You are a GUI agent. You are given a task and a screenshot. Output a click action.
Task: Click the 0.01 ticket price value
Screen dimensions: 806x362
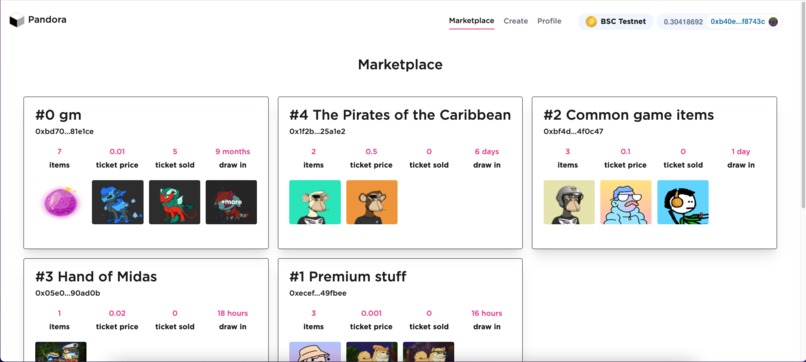pyautogui.click(x=117, y=152)
